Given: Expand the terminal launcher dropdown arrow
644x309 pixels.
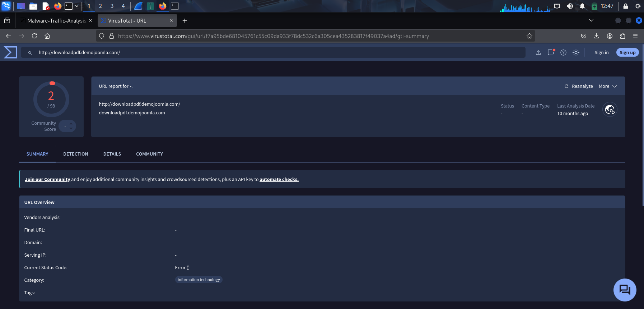Looking at the screenshot, I should [x=77, y=6].
